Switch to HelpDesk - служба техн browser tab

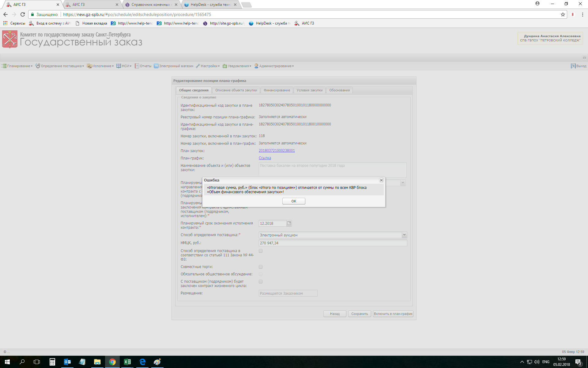pos(210,5)
